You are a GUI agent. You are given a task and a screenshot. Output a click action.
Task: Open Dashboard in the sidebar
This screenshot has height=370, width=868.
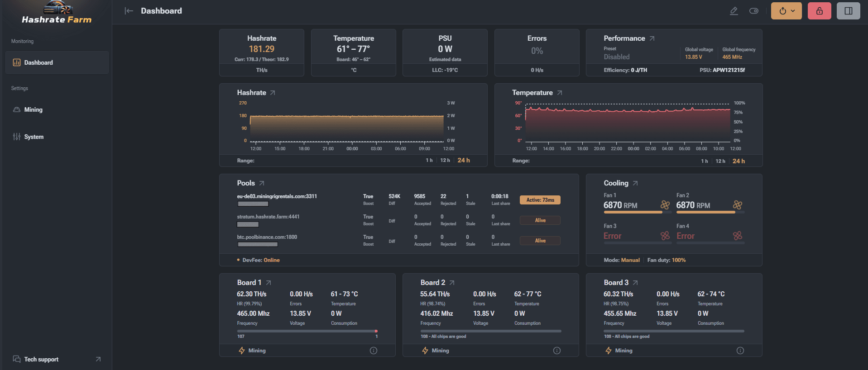click(57, 62)
